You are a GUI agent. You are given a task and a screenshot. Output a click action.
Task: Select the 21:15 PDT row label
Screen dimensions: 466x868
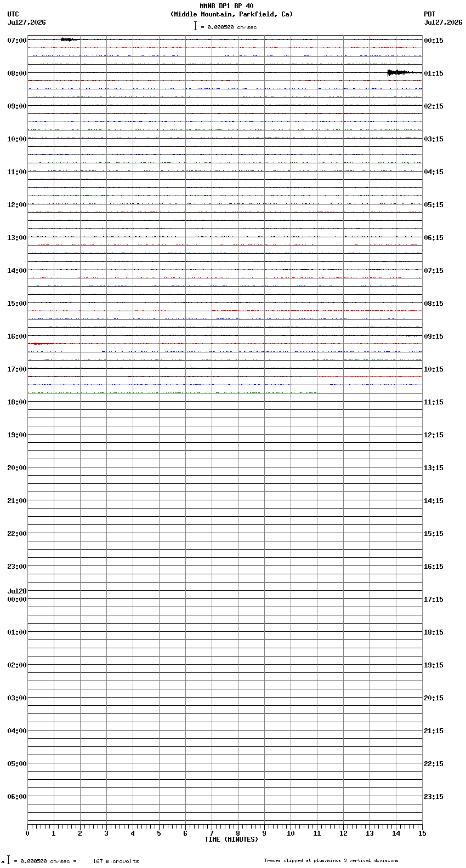(x=434, y=731)
